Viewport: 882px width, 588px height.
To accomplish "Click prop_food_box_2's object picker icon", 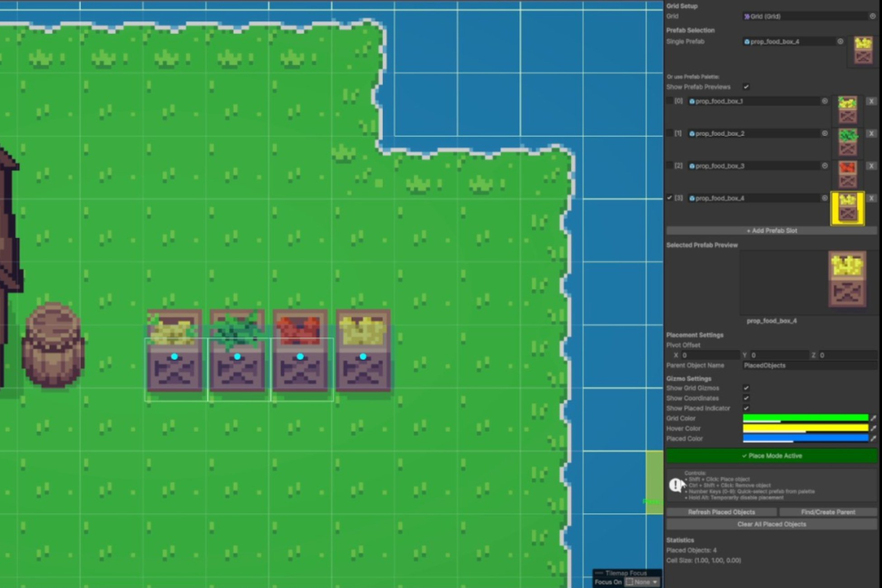I will (x=824, y=133).
